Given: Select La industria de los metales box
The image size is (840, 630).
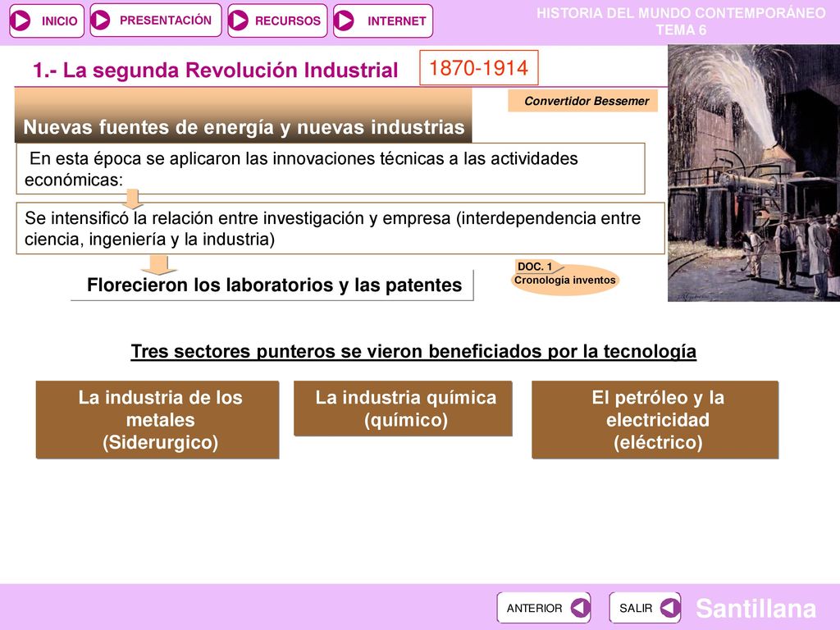Looking at the screenshot, I should (x=157, y=419).
